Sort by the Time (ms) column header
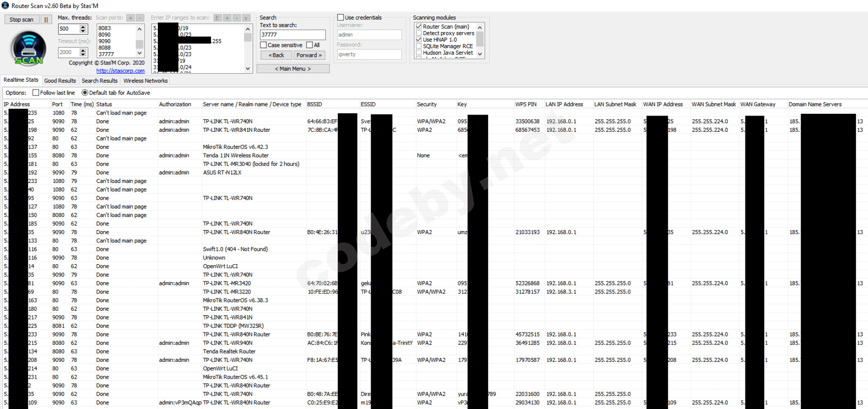 [82, 104]
